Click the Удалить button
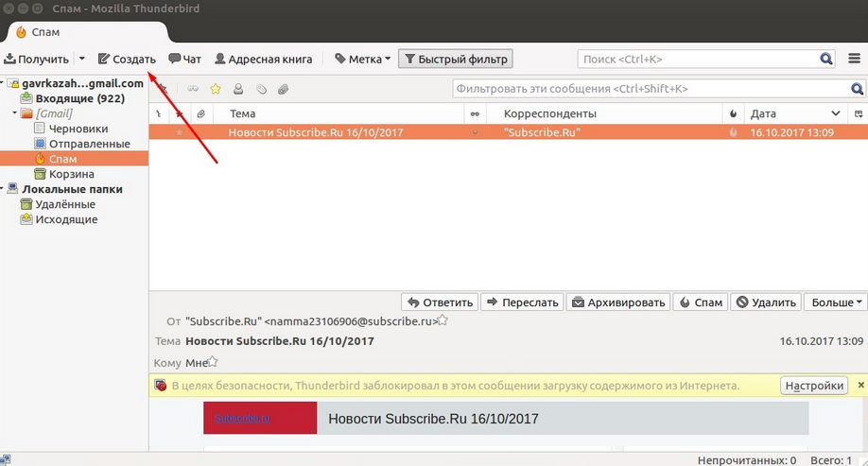Image resolution: width=868 pixels, height=466 pixels. (x=766, y=302)
